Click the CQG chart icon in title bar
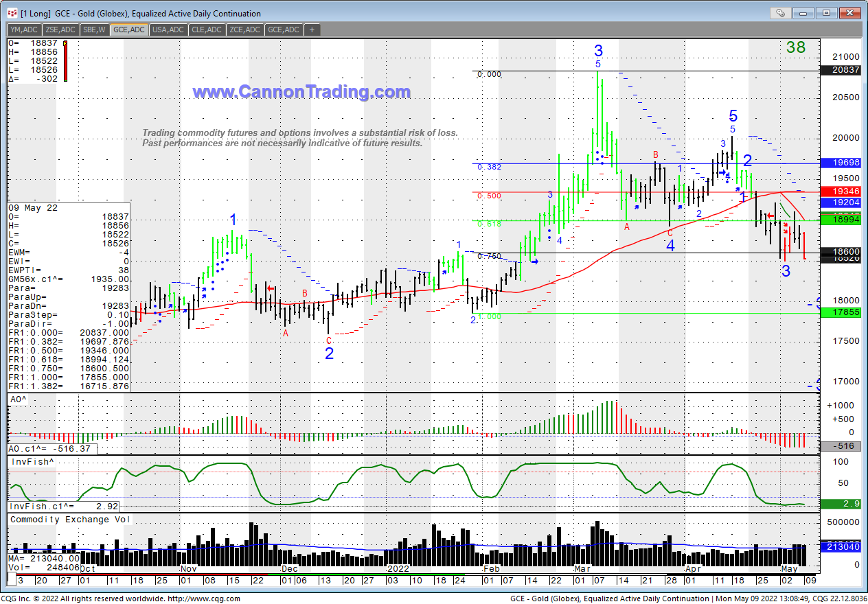Viewport: 868px width, 604px height. point(12,13)
